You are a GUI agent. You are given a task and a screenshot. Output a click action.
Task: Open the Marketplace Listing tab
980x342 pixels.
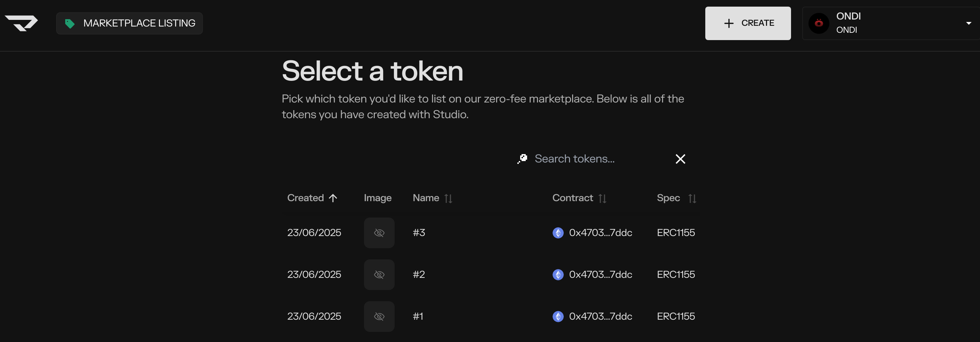[x=129, y=23]
